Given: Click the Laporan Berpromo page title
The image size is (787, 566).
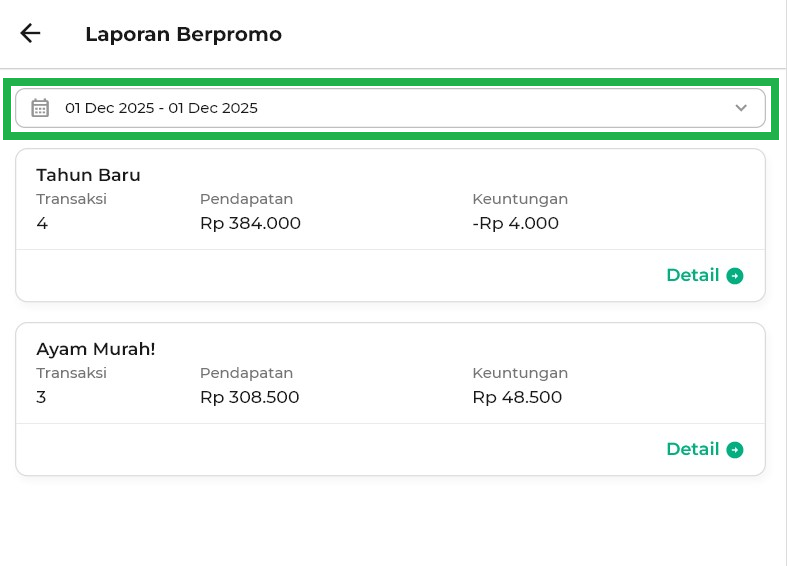Looking at the screenshot, I should 183,34.
